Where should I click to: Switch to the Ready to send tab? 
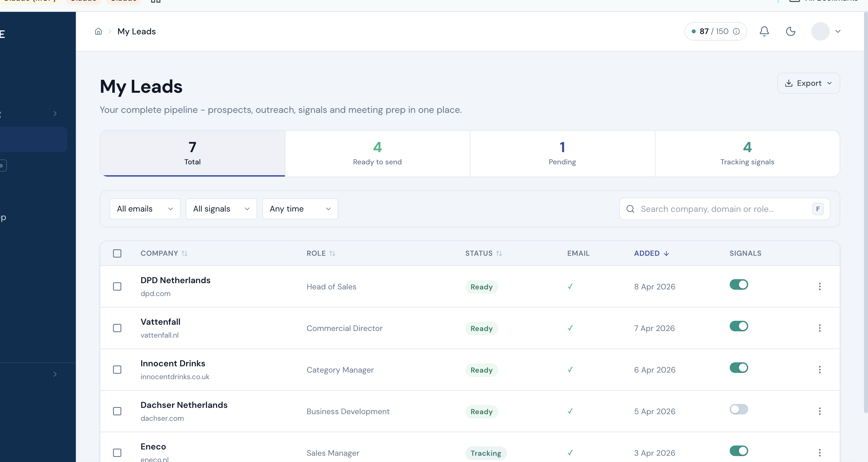[377, 153]
